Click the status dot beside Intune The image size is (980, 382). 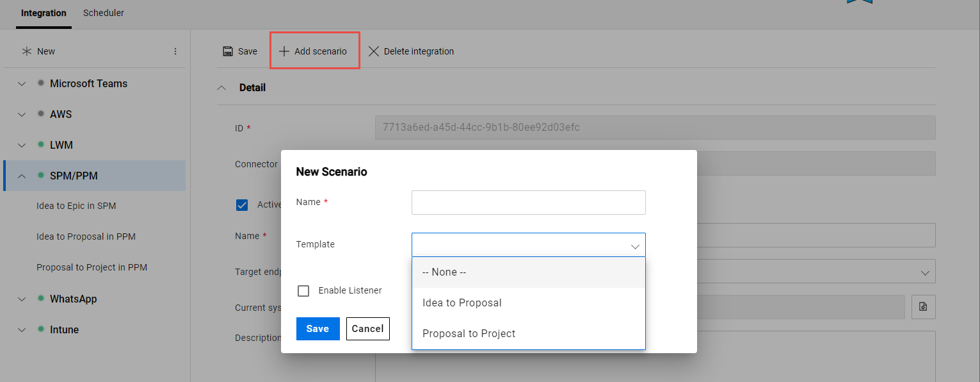pyautogui.click(x=40, y=329)
